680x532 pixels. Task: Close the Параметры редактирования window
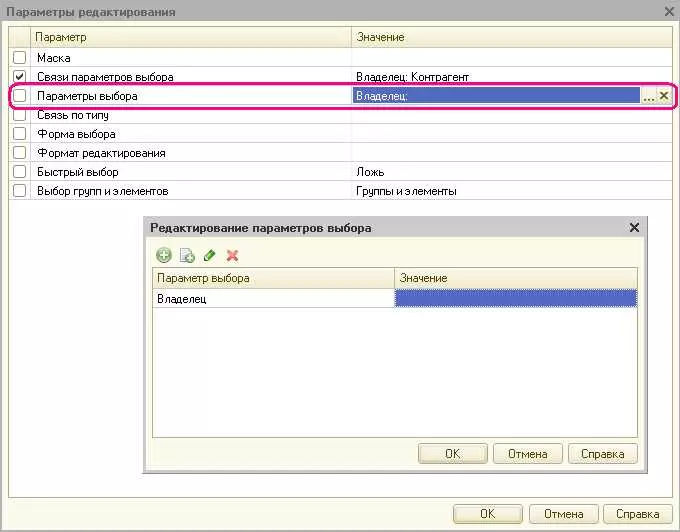coord(669,12)
